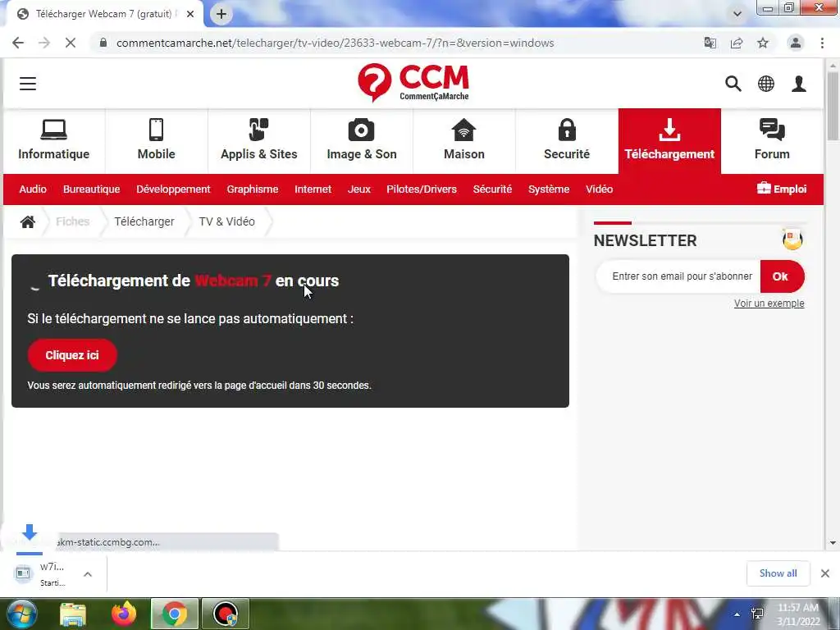Image resolution: width=840 pixels, height=630 pixels.
Task: Select Internet category
Action: [x=313, y=189]
